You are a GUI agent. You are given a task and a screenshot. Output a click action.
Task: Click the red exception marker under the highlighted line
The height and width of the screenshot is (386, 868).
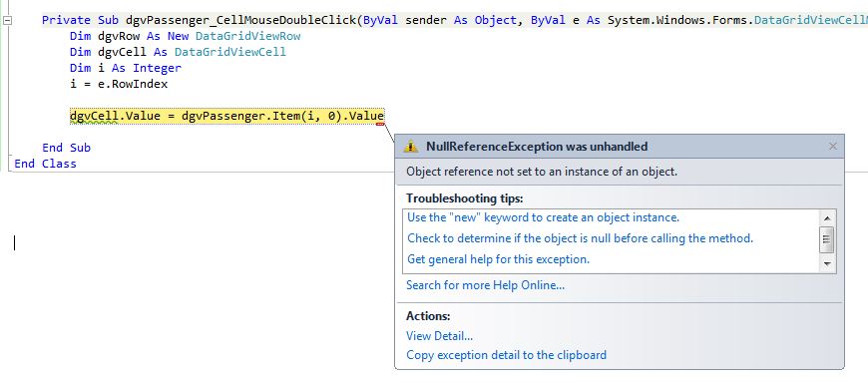tap(380, 125)
